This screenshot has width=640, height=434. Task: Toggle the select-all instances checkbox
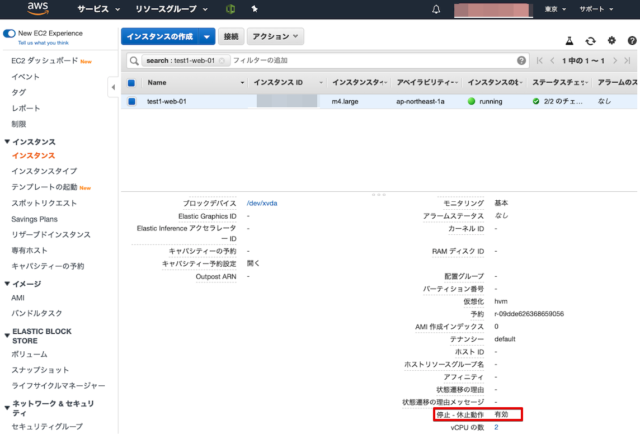click(x=131, y=83)
